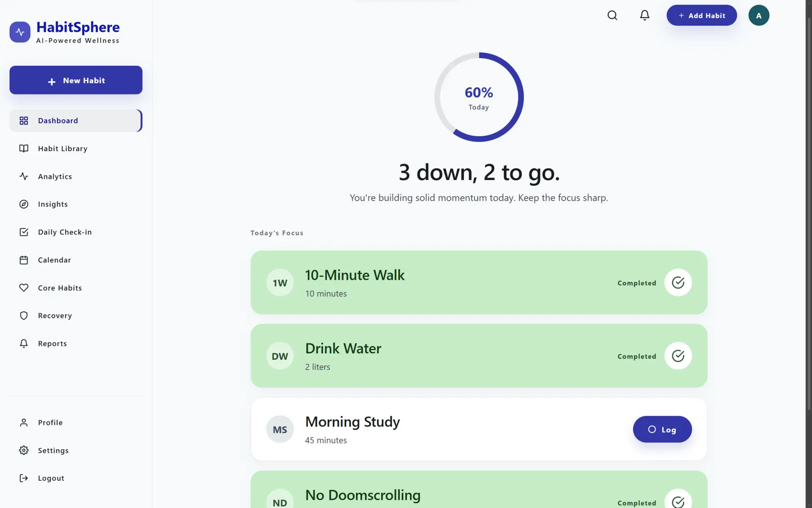Open Profile page
This screenshot has width=812, height=508.
(x=76, y=423)
